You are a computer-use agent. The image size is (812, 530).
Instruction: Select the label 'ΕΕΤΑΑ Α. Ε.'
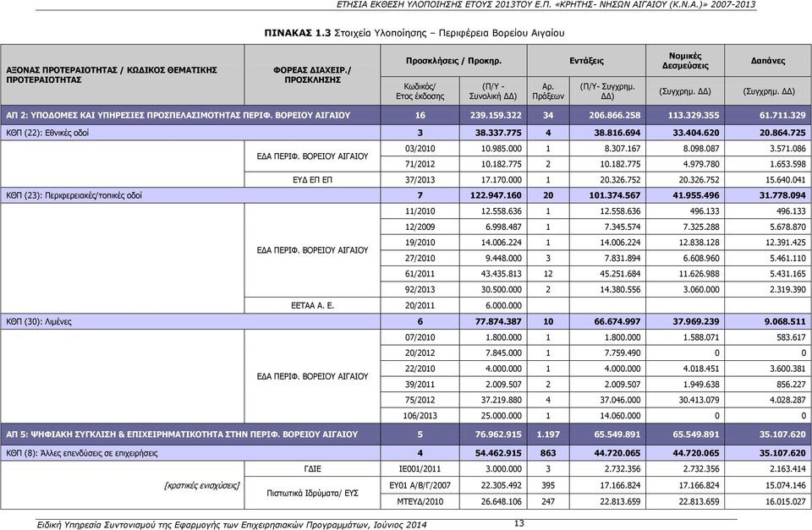coord(312,306)
